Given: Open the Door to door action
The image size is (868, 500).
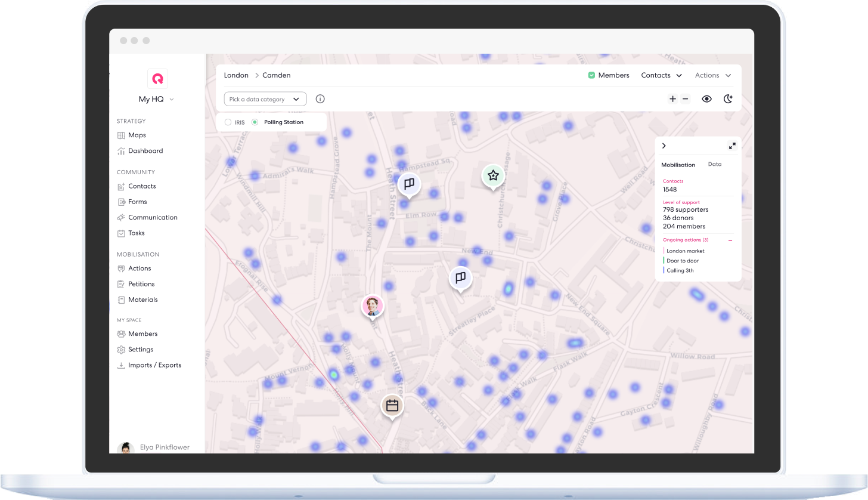Looking at the screenshot, I should click(683, 261).
